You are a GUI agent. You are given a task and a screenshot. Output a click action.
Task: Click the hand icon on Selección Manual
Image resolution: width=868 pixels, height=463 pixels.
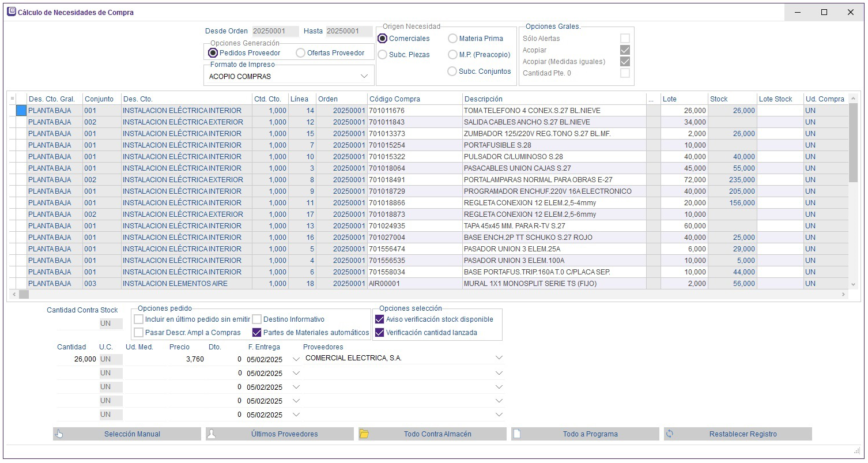[x=59, y=434]
